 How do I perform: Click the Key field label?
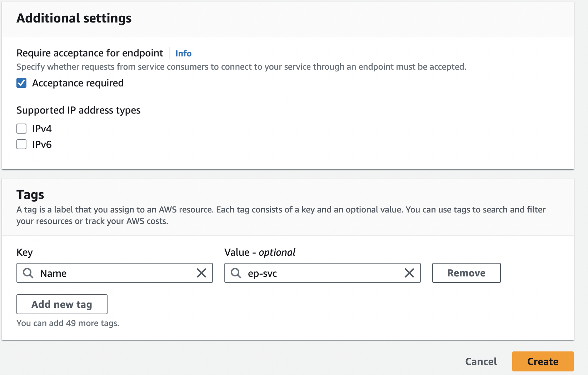pos(25,252)
